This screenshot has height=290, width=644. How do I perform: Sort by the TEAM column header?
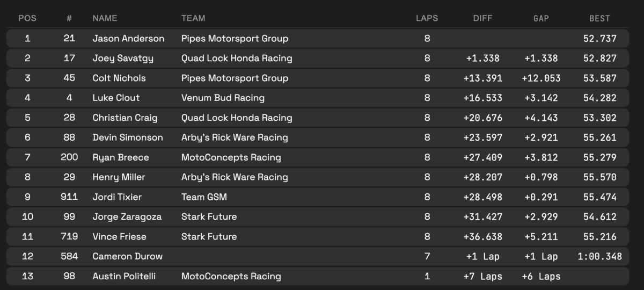(193, 18)
